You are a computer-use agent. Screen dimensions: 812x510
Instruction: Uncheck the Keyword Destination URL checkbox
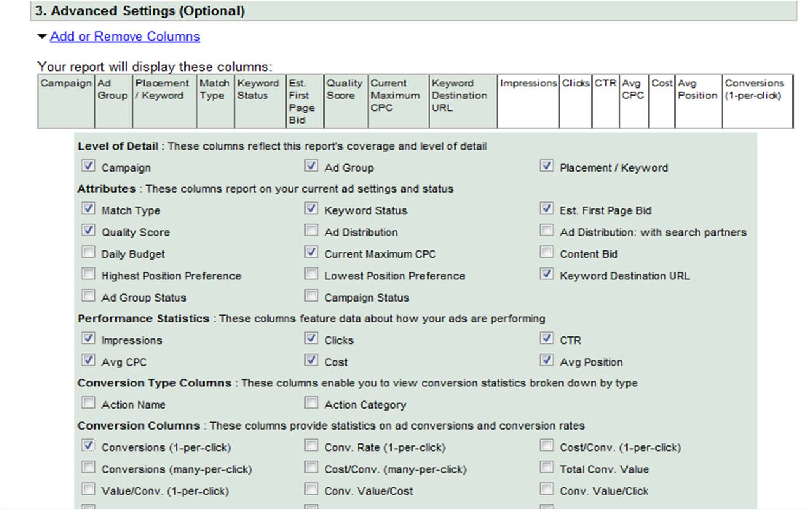[x=546, y=275]
